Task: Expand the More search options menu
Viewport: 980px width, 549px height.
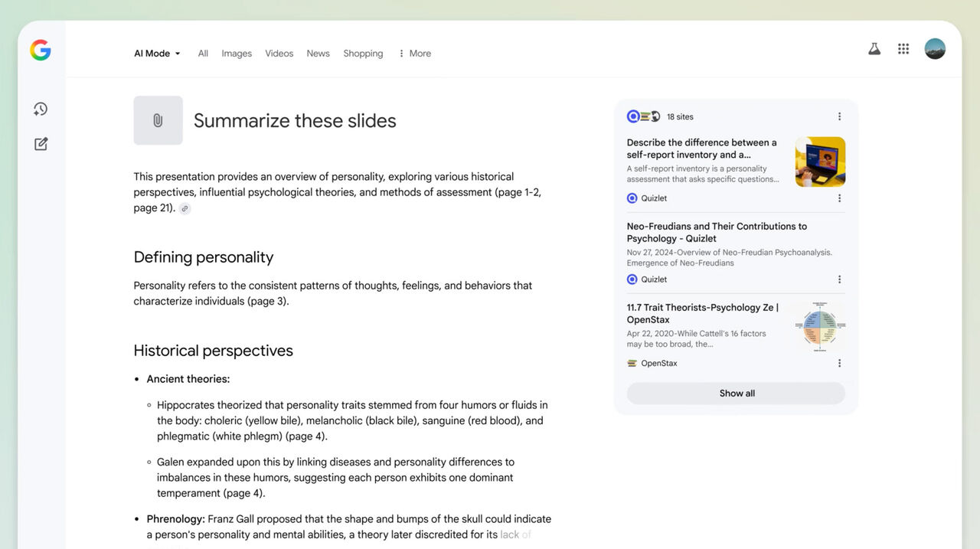Action: [x=414, y=54]
